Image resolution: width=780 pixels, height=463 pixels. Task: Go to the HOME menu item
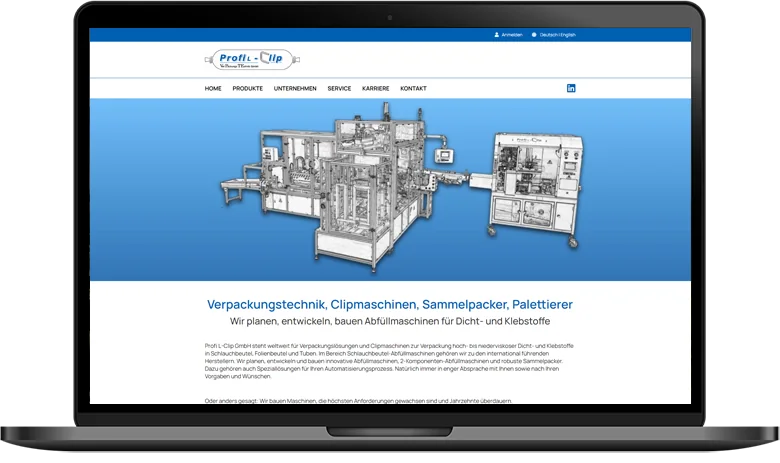click(213, 89)
